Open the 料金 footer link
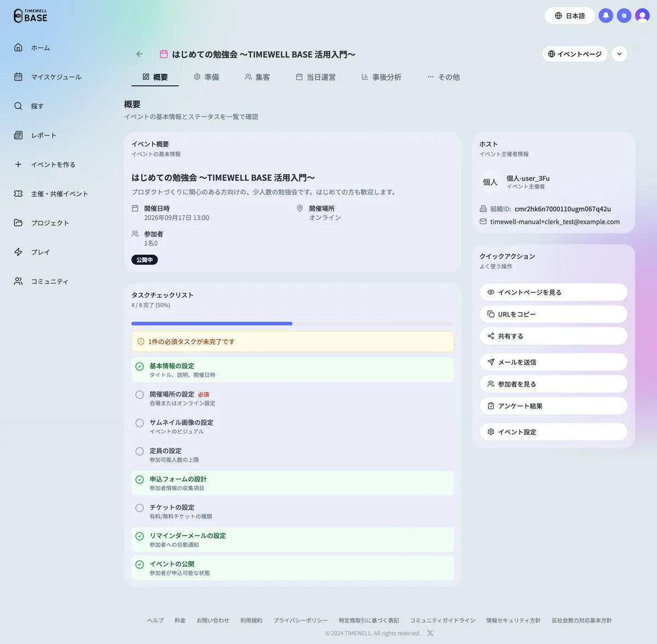 tap(180, 620)
